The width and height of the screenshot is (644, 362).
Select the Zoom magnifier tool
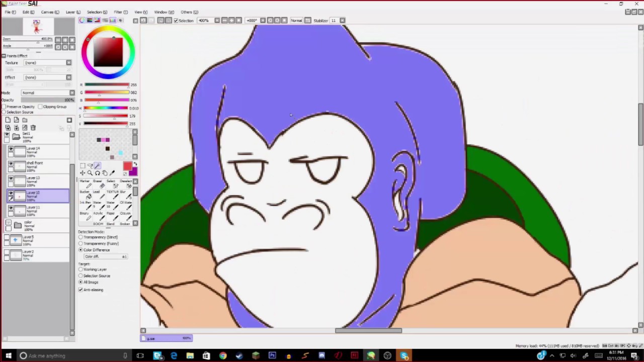point(90,173)
